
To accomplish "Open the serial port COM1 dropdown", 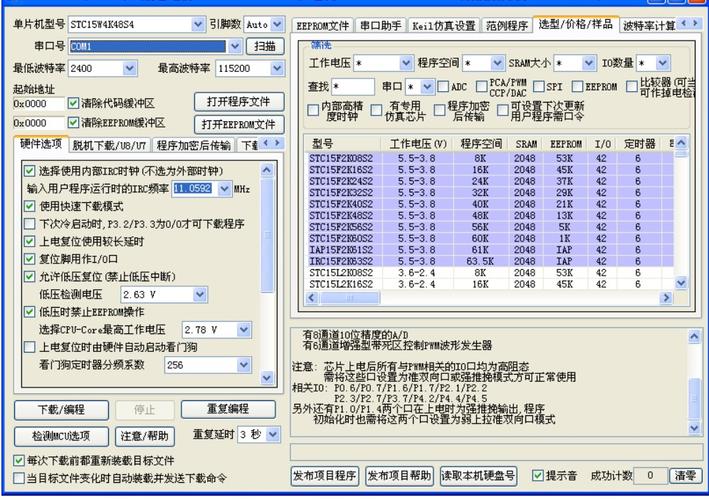I will [234, 46].
